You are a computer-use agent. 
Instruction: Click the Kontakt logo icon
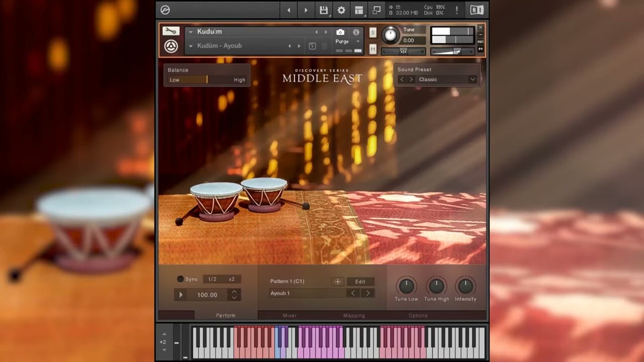pyautogui.click(x=165, y=10)
